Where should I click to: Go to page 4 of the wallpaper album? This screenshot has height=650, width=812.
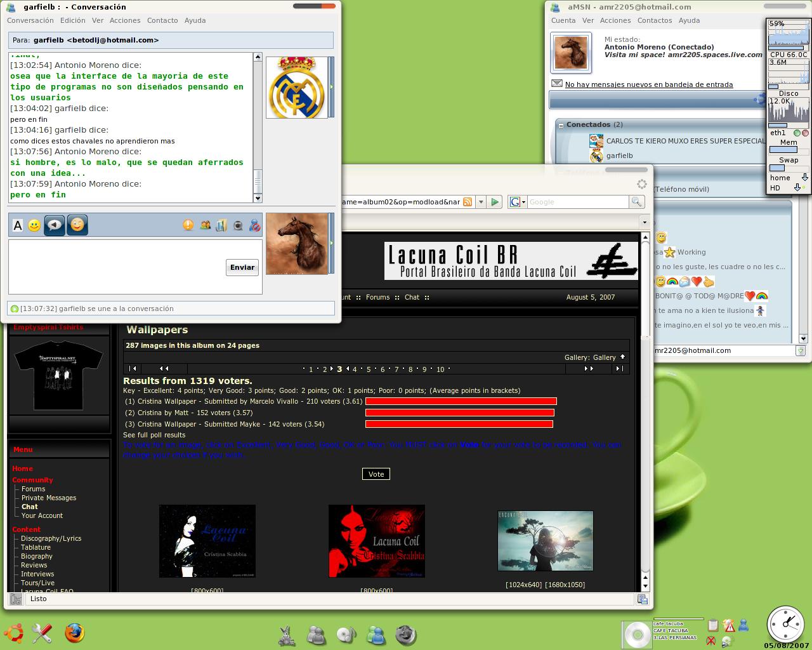[355, 369]
